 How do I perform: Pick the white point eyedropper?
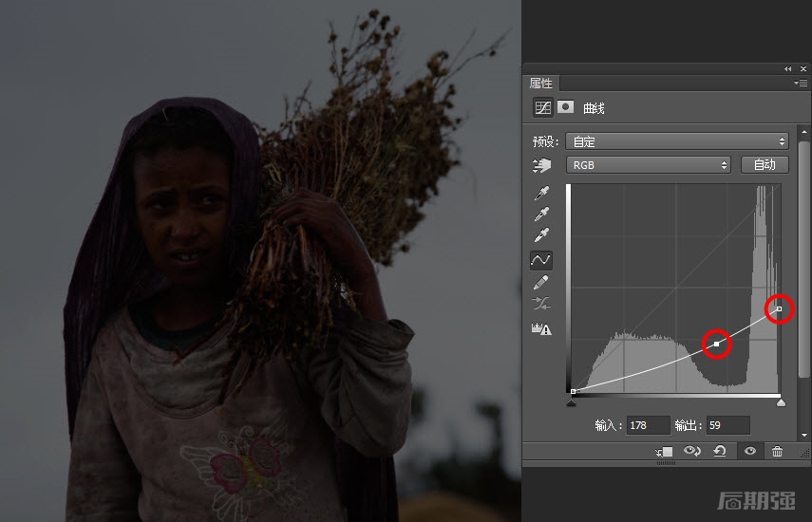pyautogui.click(x=541, y=235)
